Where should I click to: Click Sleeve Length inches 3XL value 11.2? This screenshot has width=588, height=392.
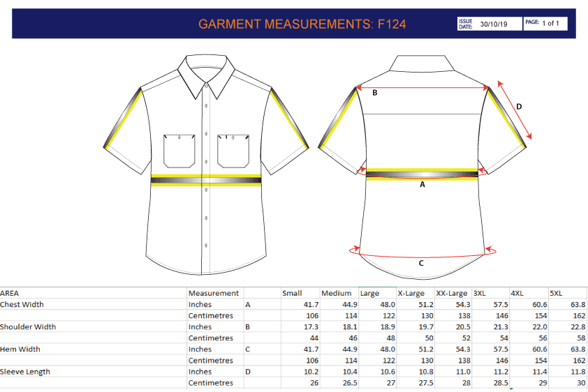[x=501, y=372]
